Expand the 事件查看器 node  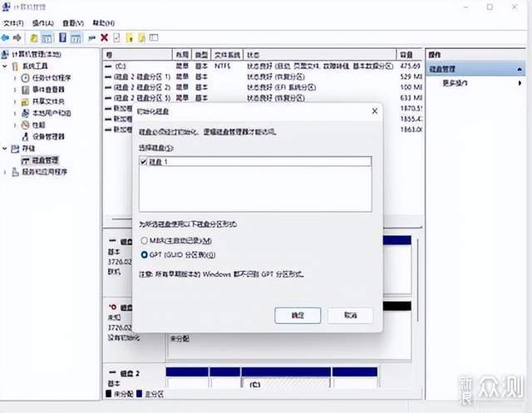click(x=15, y=90)
